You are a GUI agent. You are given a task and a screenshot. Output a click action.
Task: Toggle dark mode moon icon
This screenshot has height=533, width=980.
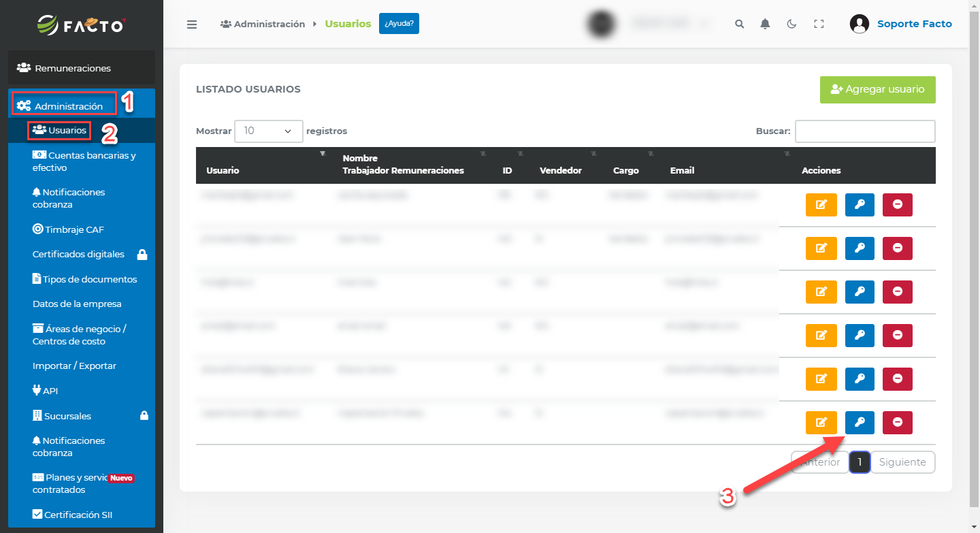(791, 24)
